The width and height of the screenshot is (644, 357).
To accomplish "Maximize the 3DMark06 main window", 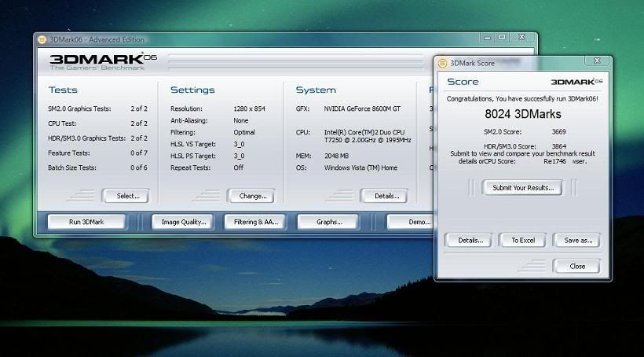I will [503, 38].
